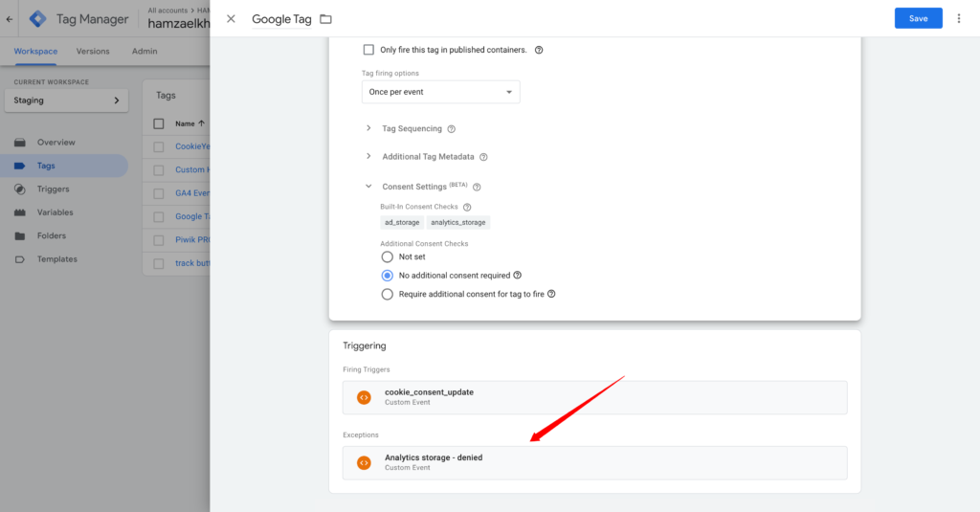Click the folder icon beside Google Tag title
The height and width of the screenshot is (512, 980).
[325, 19]
